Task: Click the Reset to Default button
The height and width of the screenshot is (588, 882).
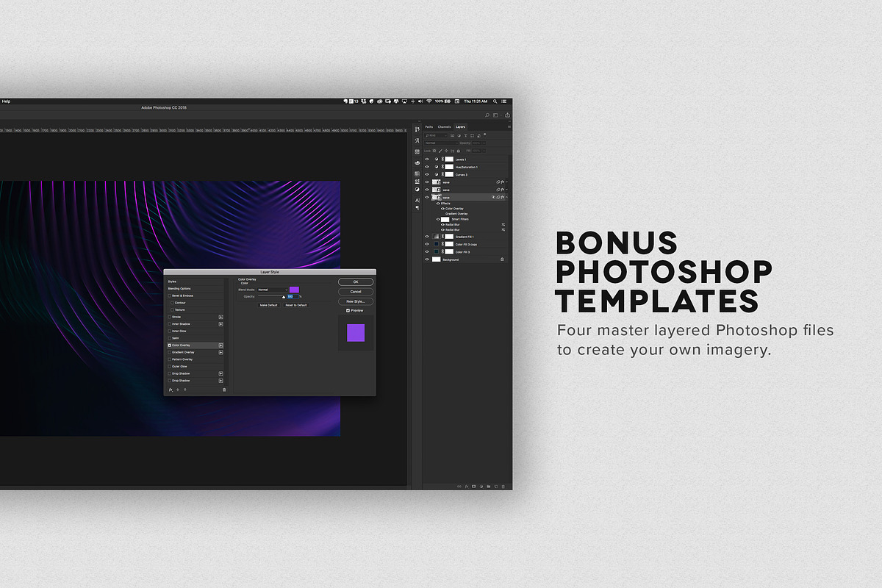Action: click(296, 305)
